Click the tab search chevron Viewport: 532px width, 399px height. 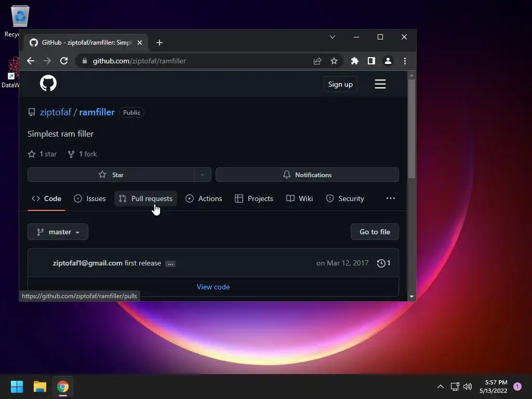pos(332,37)
